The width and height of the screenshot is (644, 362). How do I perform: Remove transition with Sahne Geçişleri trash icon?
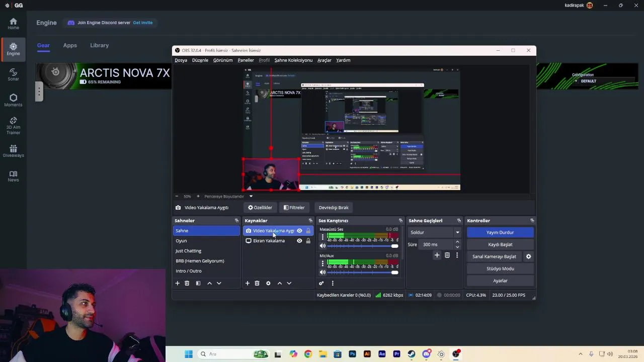click(447, 255)
